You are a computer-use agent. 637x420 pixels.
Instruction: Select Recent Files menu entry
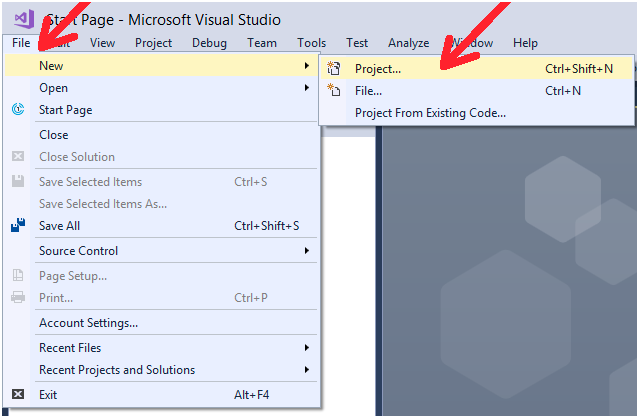click(162, 348)
